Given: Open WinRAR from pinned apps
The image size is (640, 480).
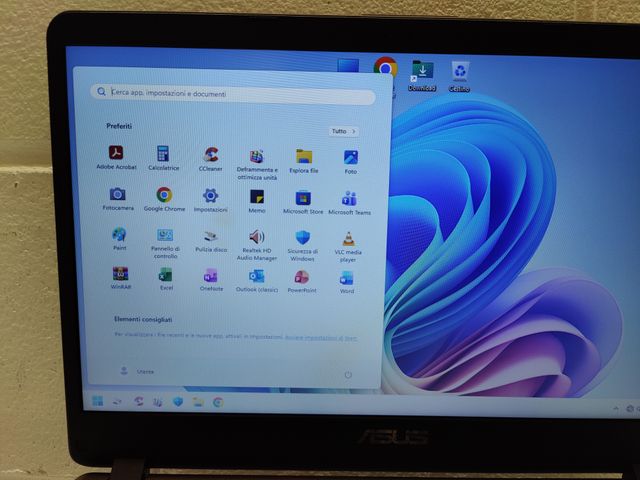Looking at the screenshot, I should pyautogui.click(x=120, y=278).
